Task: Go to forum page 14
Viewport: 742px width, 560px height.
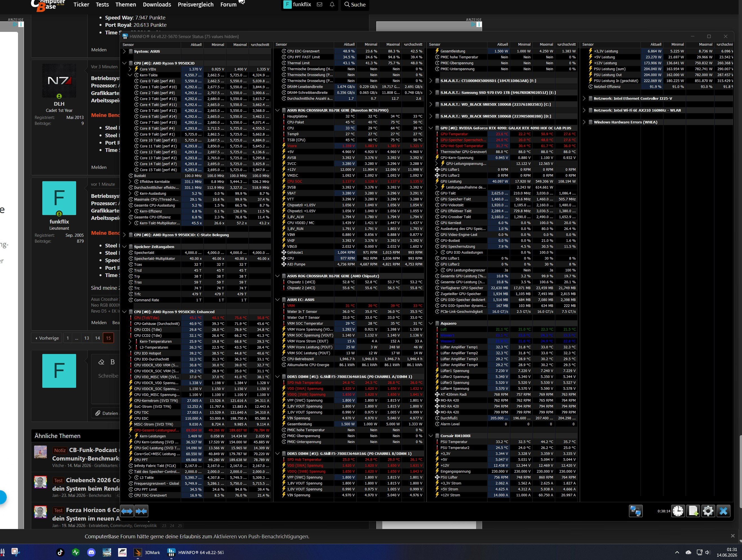Action: 97,338
